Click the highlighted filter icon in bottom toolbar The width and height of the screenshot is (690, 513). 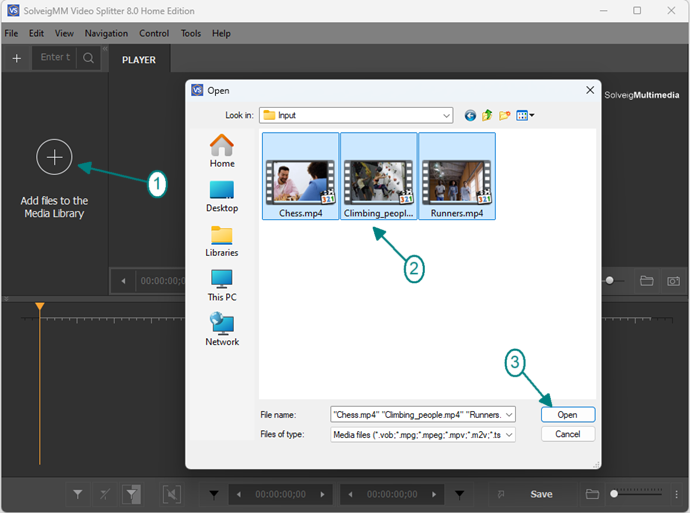132,495
